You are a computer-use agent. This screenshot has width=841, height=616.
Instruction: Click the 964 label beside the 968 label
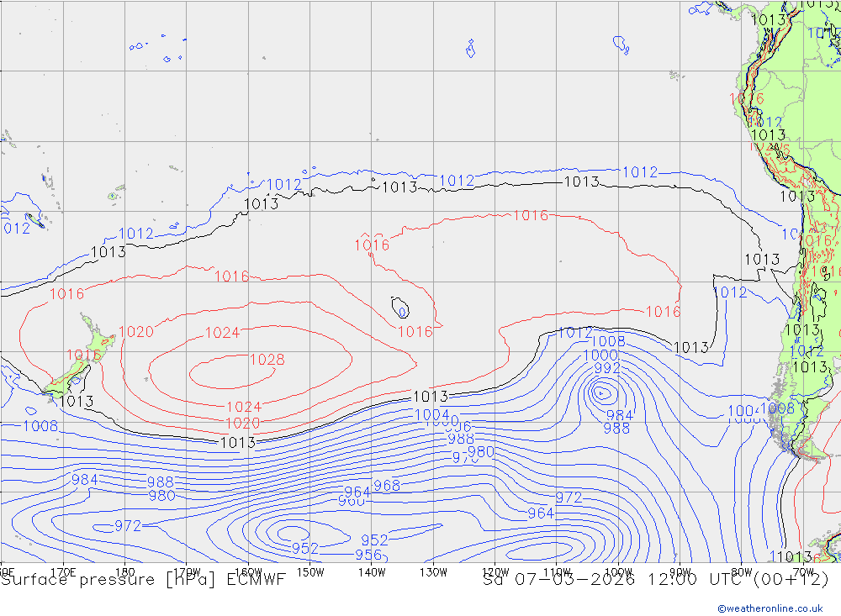coord(357,492)
